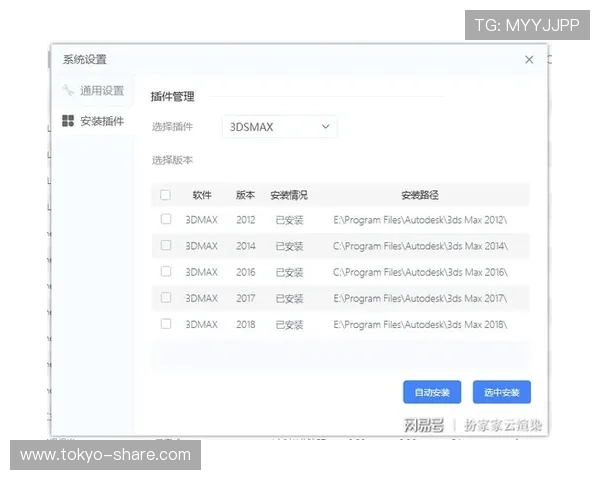Check the 3DMAX 2016 row checkbox

point(166,271)
